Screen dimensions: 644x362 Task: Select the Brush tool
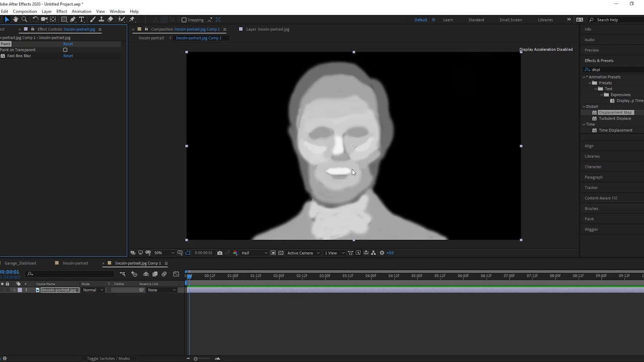coord(93,20)
